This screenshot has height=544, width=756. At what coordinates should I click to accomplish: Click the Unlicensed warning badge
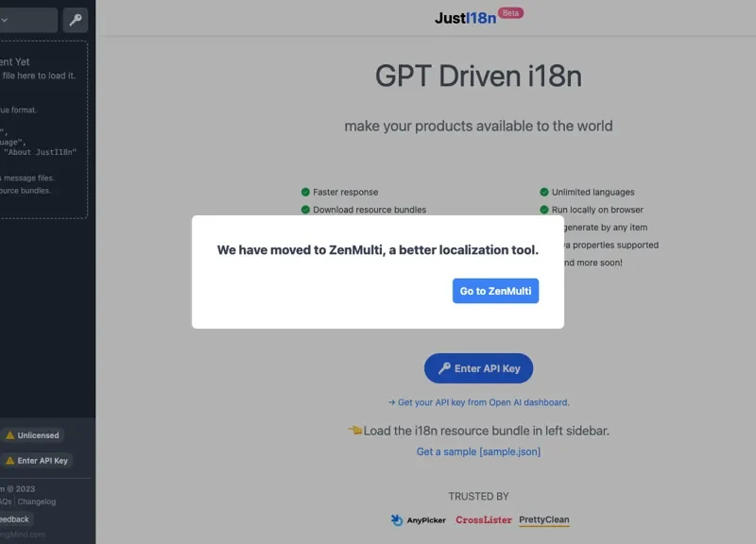[32, 435]
